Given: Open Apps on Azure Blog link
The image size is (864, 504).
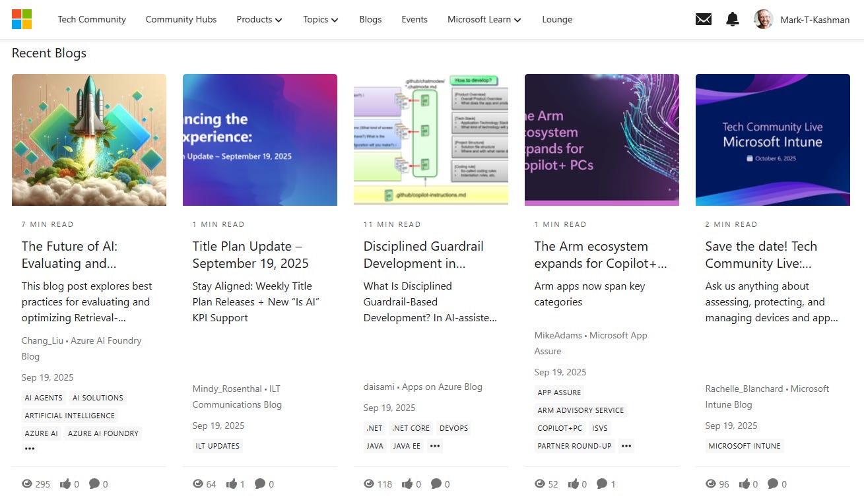Looking at the screenshot, I should tap(442, 387).
